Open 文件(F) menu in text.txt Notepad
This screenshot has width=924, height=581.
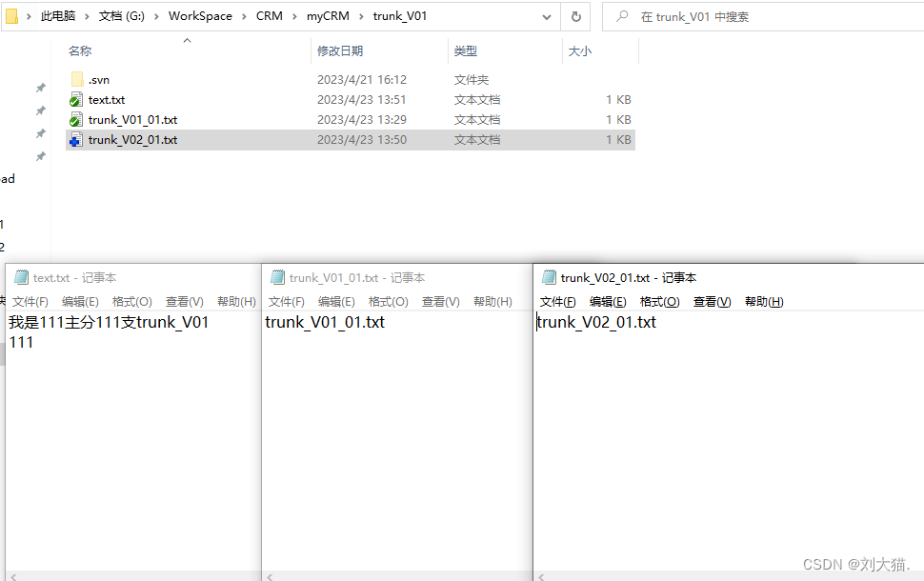[30, 302]
